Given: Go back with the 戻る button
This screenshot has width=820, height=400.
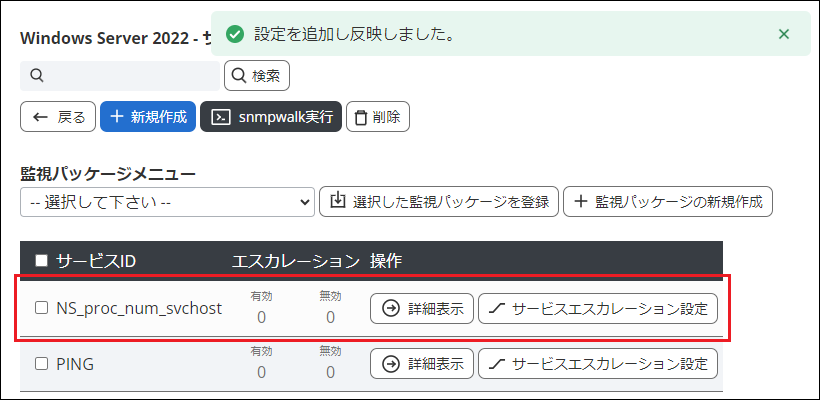Looking at the screenshot, I should [x=59, y=116].
